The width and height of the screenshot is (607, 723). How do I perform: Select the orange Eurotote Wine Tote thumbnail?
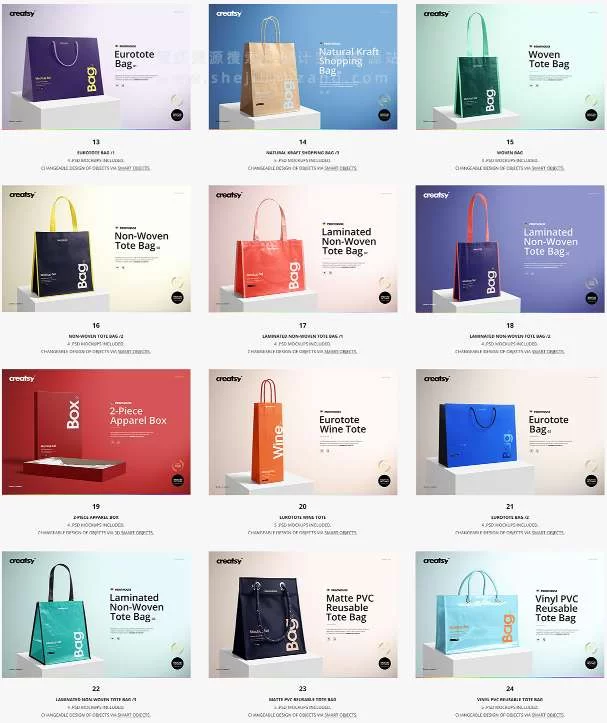(303, 432)
